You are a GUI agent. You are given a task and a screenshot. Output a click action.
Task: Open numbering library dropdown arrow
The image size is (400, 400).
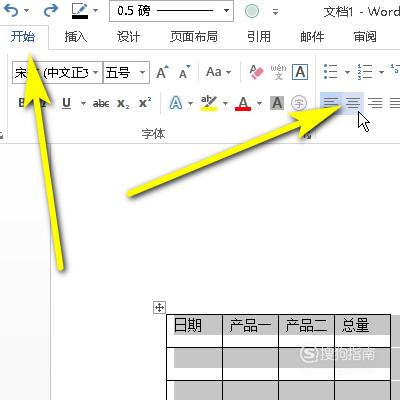(381, 72)
